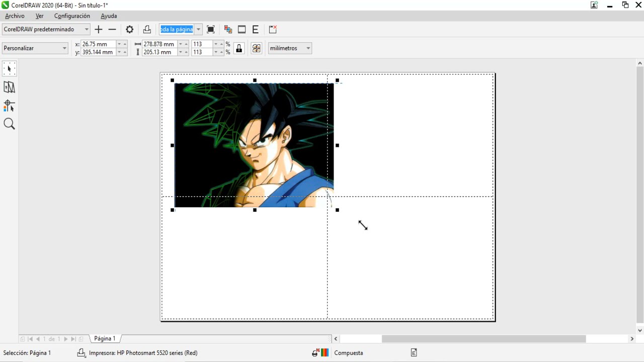The image size is (644, 362).
Task: Select the Página 1 tab
Action: point(104,338)
